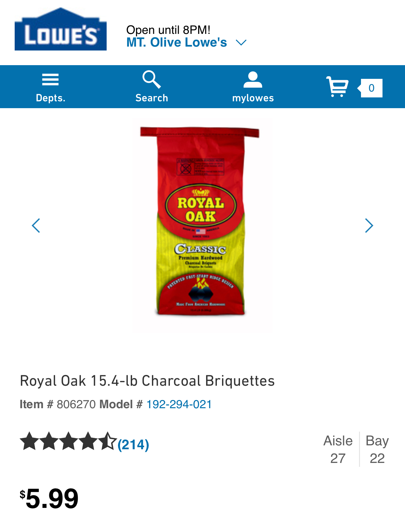Expand the store selector chevron
The width and height of the screenshot is (405, 532).
point(241,43)
